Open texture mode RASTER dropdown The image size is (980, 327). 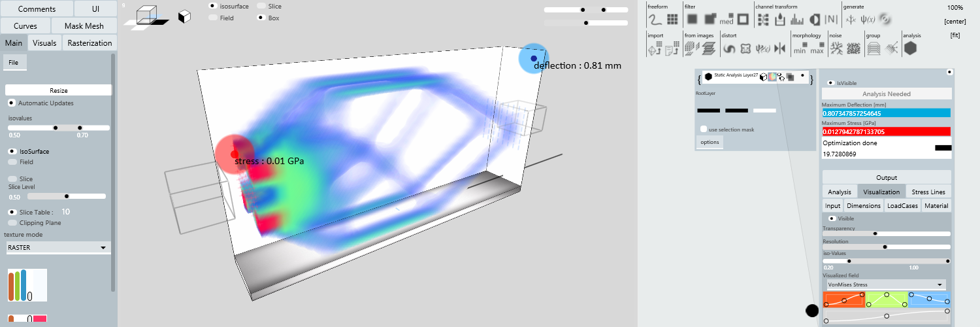click(57, 248)
